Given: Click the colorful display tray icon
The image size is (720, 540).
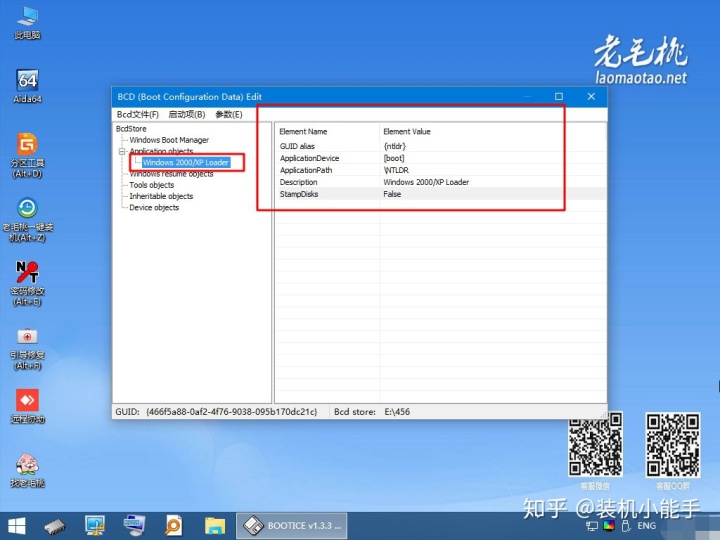Looking at the screenshot, I should tap(609, 526).
